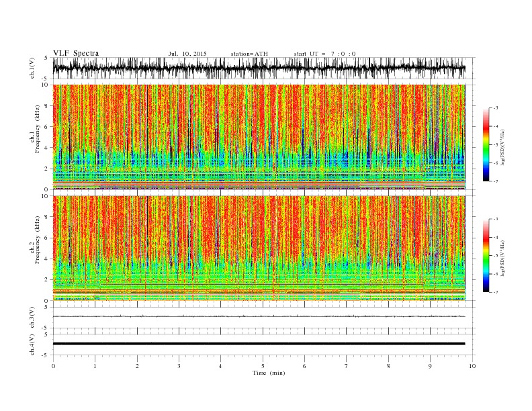Image resolution: width=532 pixels, height=411 pixels.
Task: Click the ch.1 spectrogram panel
Action: (x=259, y=137)
